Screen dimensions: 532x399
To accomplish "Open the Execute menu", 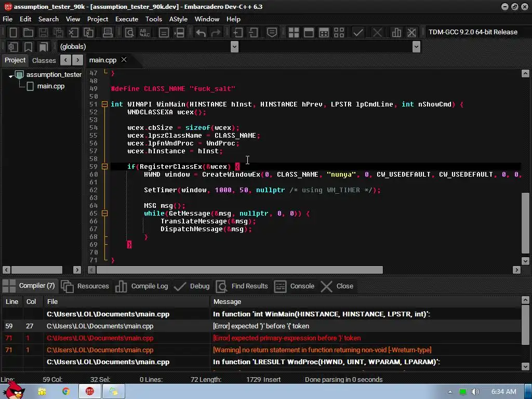I will click(x=127, y=19).
